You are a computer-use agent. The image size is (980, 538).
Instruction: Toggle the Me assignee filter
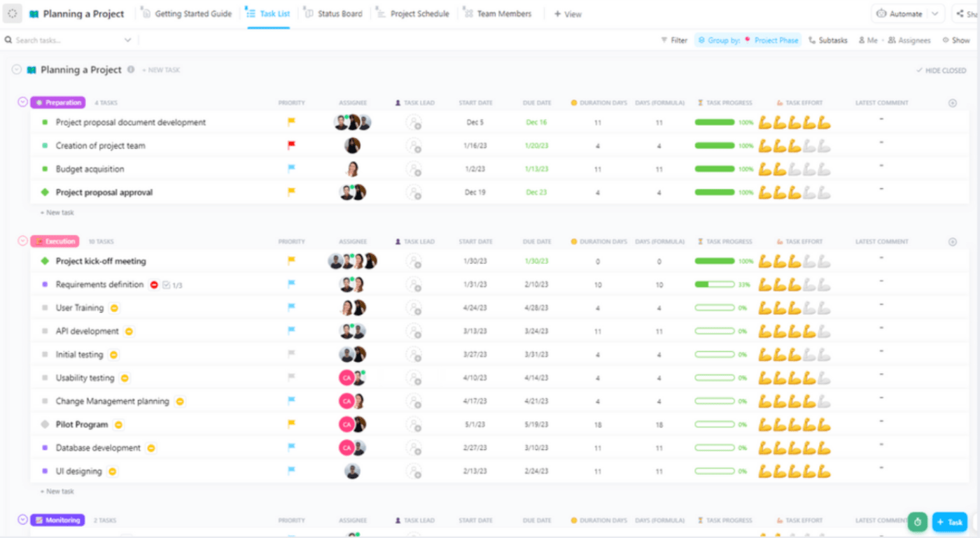[868, 41]
